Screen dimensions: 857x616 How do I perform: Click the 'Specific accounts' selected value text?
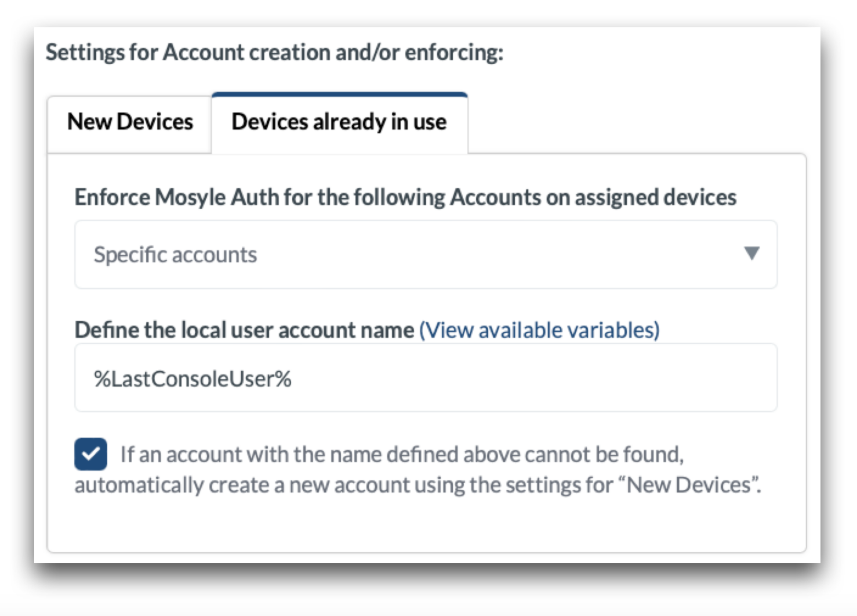[175, 255]
